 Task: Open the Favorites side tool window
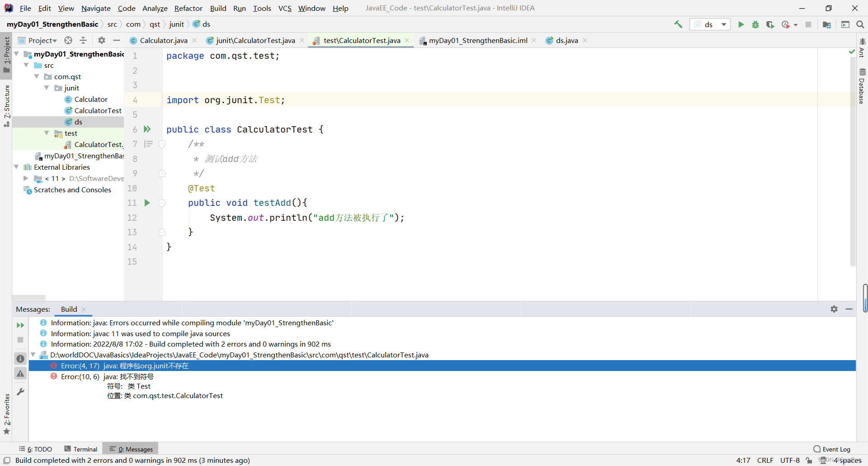click(6, 414)
